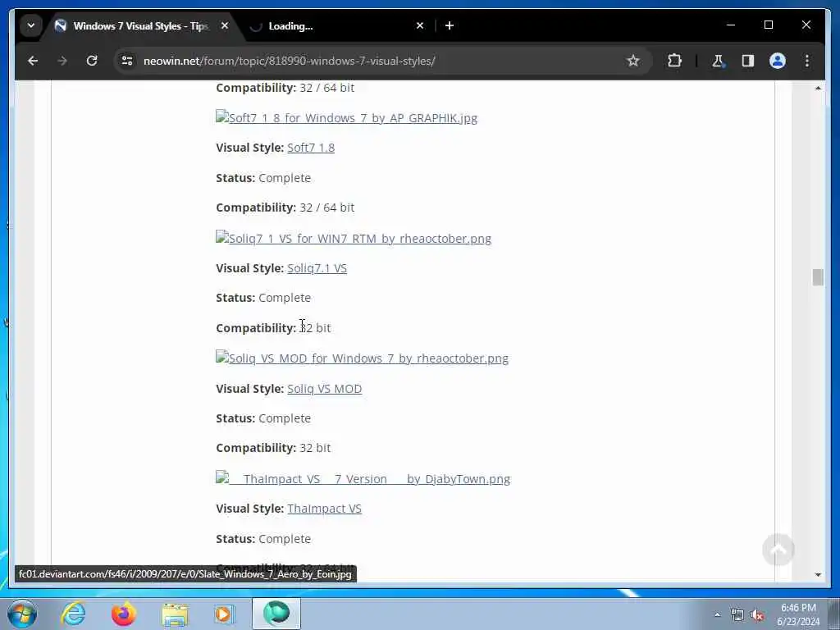This screenshot has width=840, height=630.
Task: Launch Internet Explorer from the taskbar
Action: click(73, 614)
